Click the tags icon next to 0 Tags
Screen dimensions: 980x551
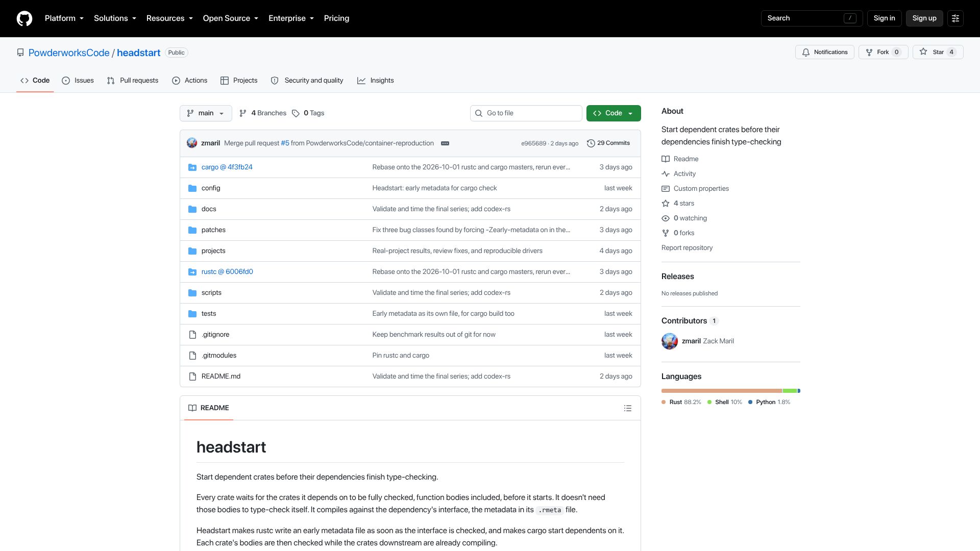(x=296, y=113)
